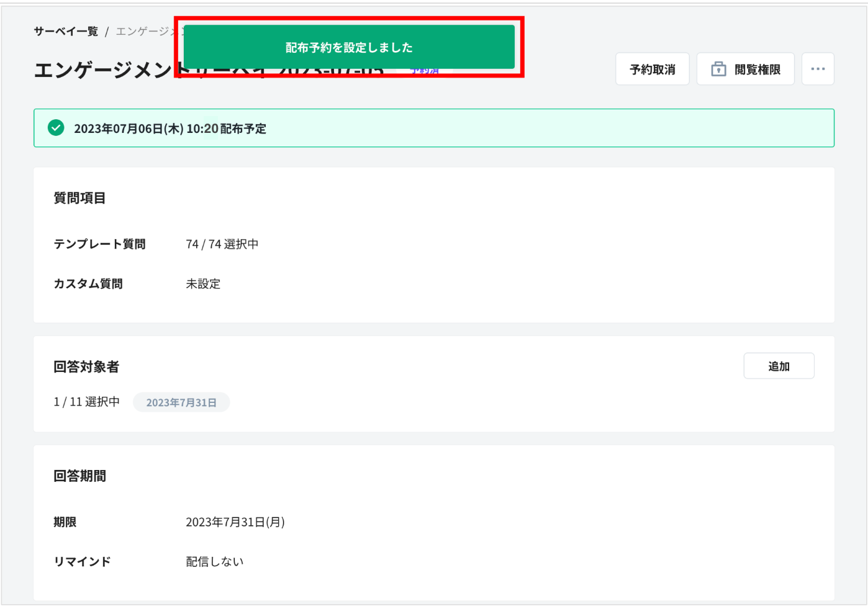Open 閲覧権限 settings
Image resolution: width=868 pixels, height=606 pixels.
pyautogui.click(x=746, y=69)
